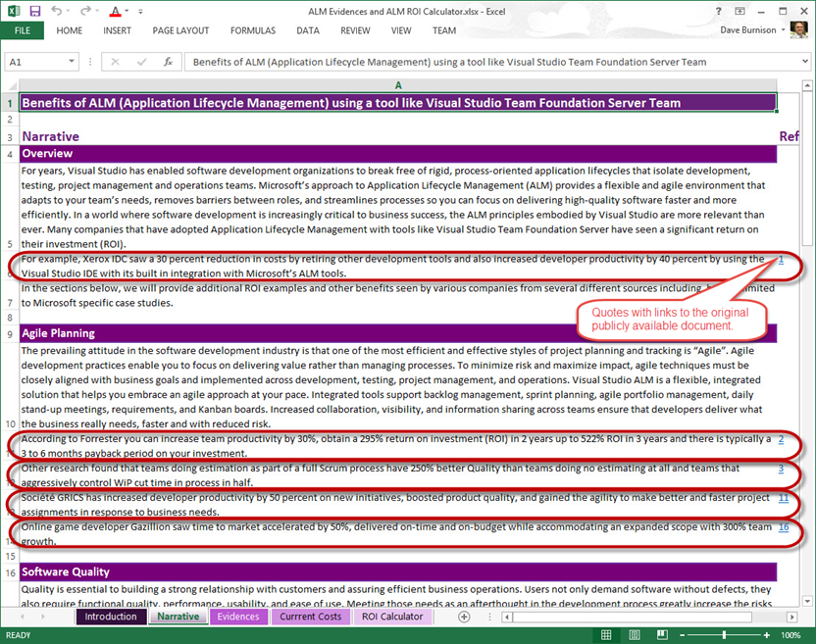
Task: Click the Name Box showing A1
Action: [35, 62]
